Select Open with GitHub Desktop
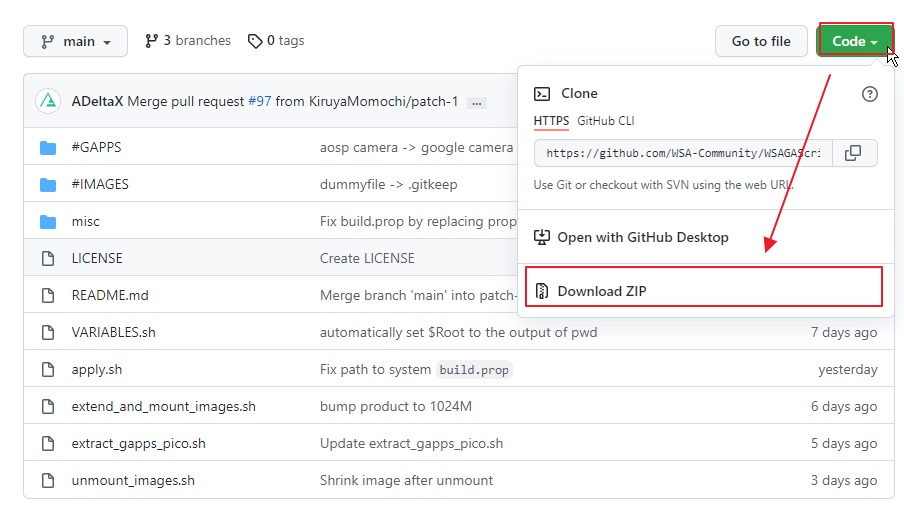The width and height of the screenshot is (904, 507). [642, 237]
